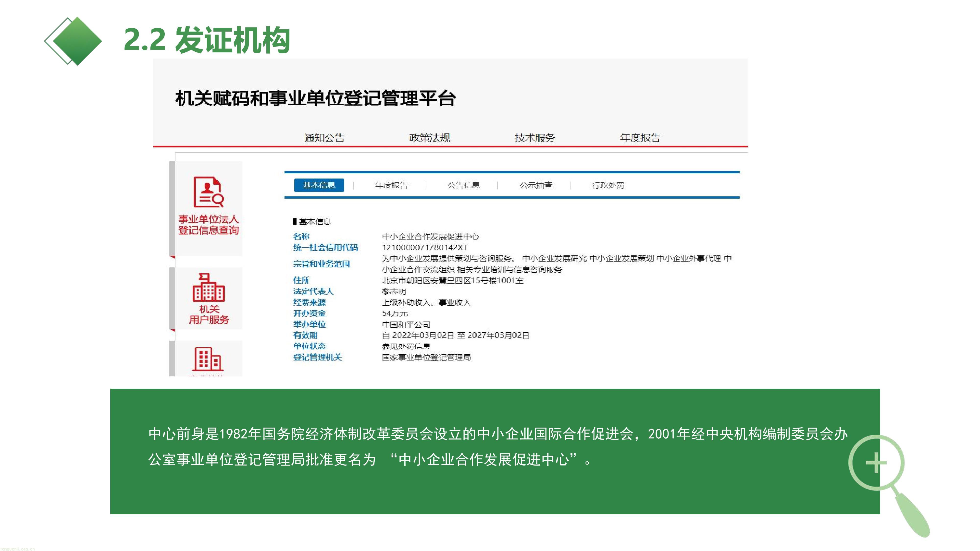Click the 机关赋码和事业单位登记管理平台 title
The image size is (980, 551).
315,98
